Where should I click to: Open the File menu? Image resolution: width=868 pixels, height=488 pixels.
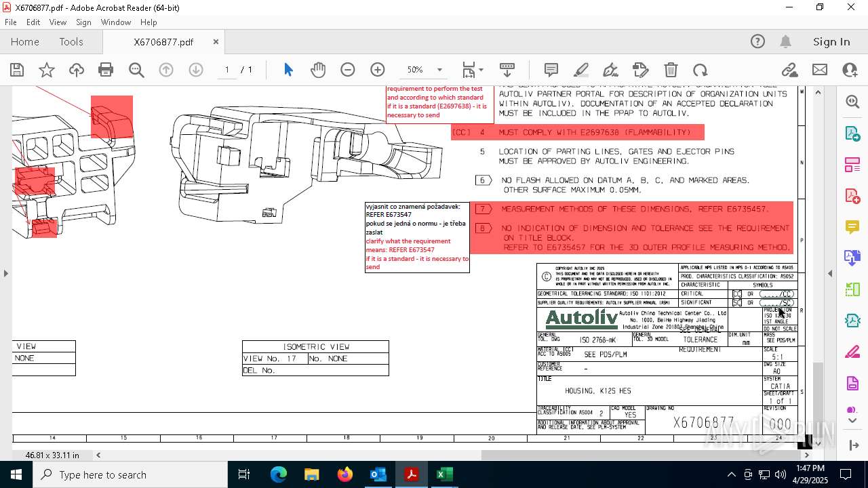click(11, 22)
